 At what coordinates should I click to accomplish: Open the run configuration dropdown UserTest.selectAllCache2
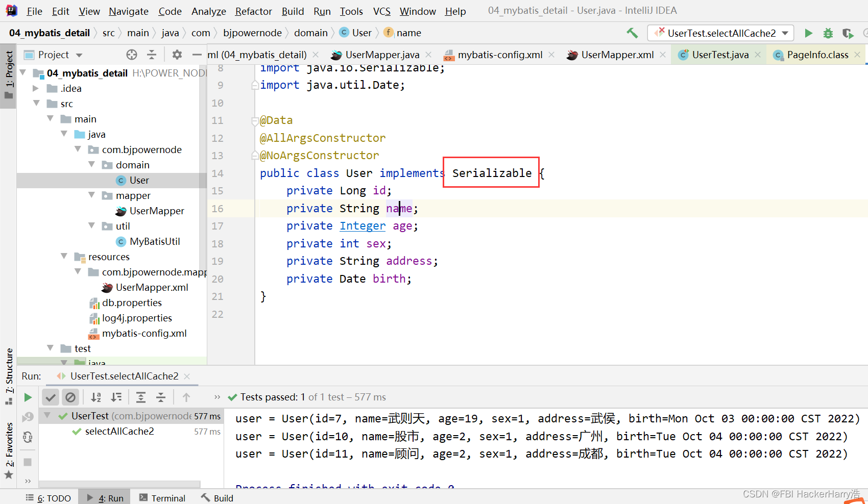tap(721, 33)
